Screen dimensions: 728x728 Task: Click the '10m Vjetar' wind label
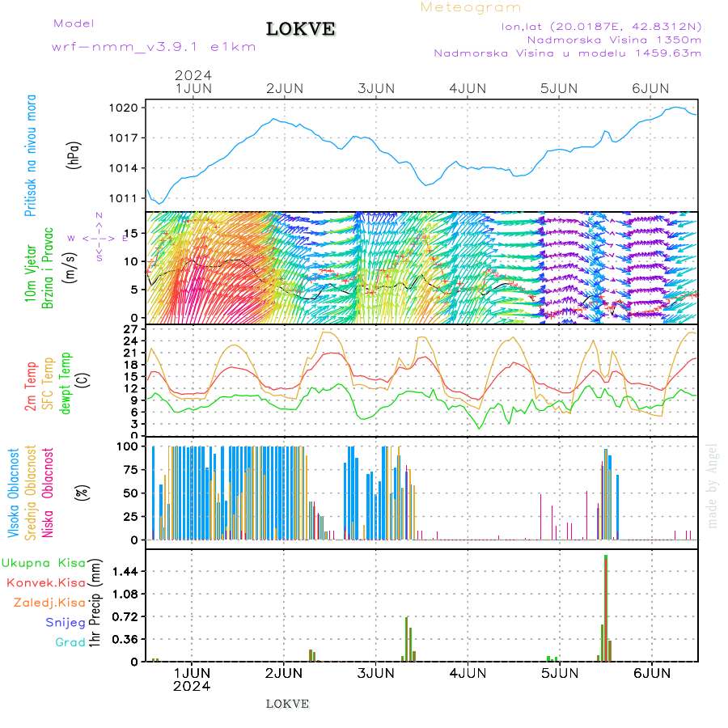(30, 273)
